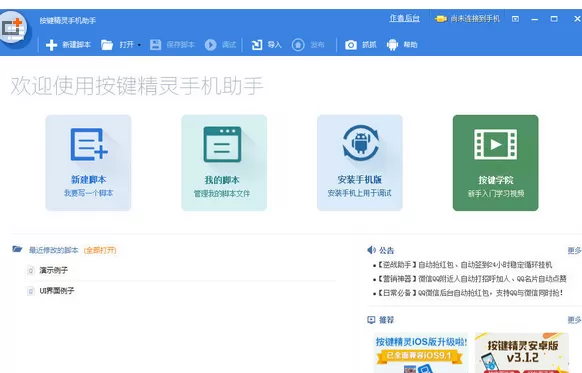This screenshot has height=373, width=582.
Task: Open the recent script UI界面例子
Action: pyautogui.click(x=57, y=291)
